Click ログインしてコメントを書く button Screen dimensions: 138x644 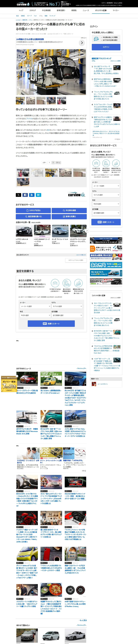(76, 260)
